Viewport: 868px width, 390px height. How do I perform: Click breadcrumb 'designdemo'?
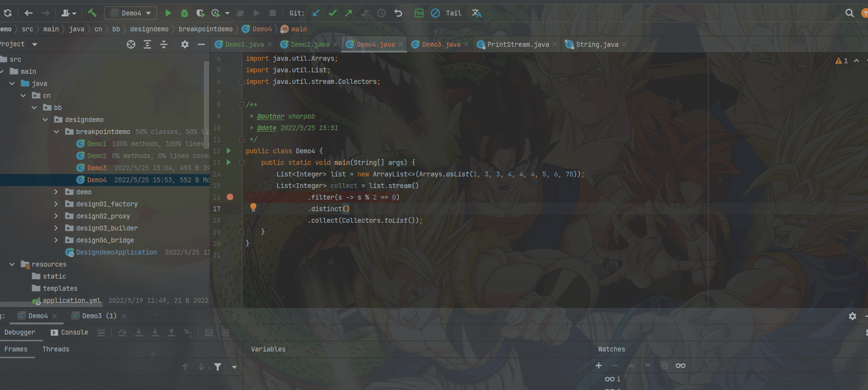pyautogui.click(x=149, y=29)
